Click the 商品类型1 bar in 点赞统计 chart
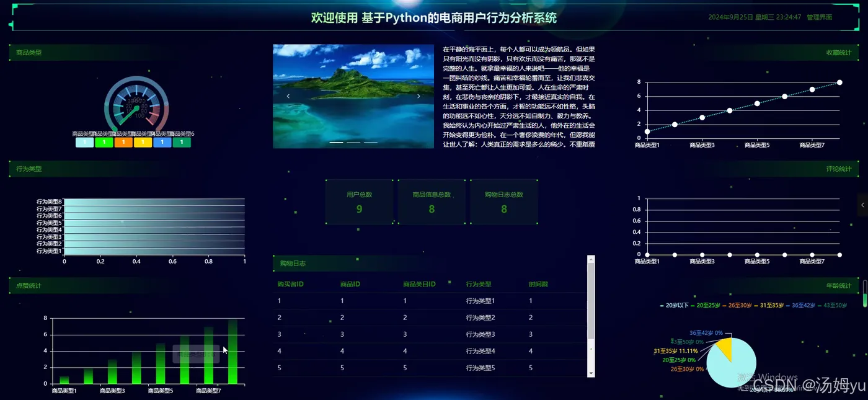This screenshot has height=400, width=868. [x=64, y=380]
